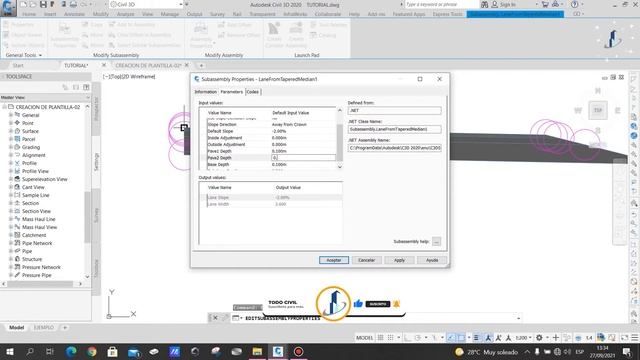The image size is (640, 360).
Task: Click the keyword search box in title bar
Action: [441, 4]
